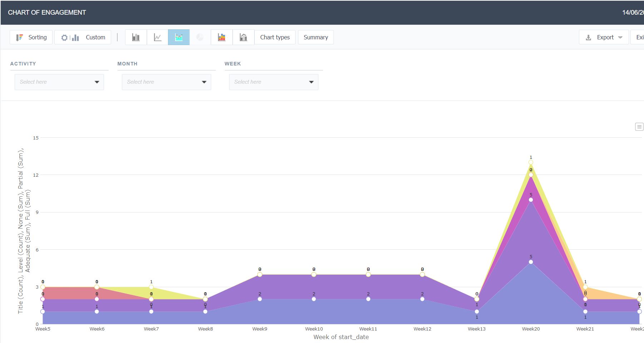The image size is (644, 343).
Task: Choose the pie chart icon
Action: tap(200, 37)
